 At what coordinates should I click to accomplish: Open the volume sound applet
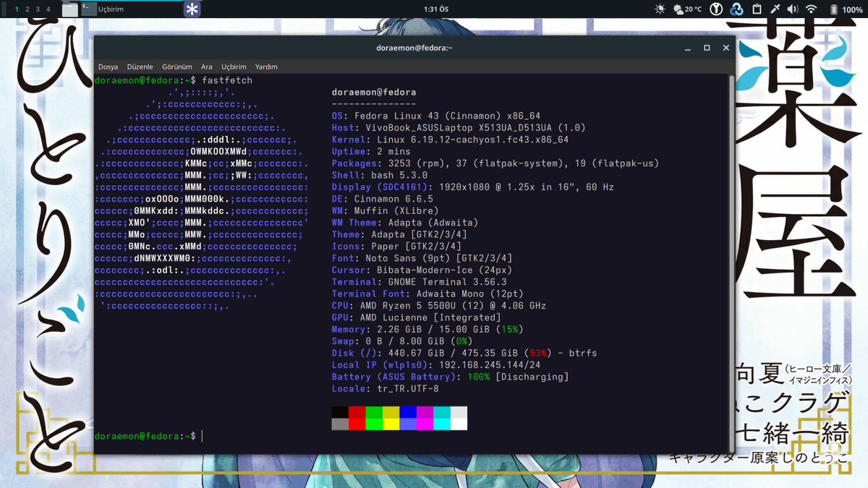click(x=793, y=9)
